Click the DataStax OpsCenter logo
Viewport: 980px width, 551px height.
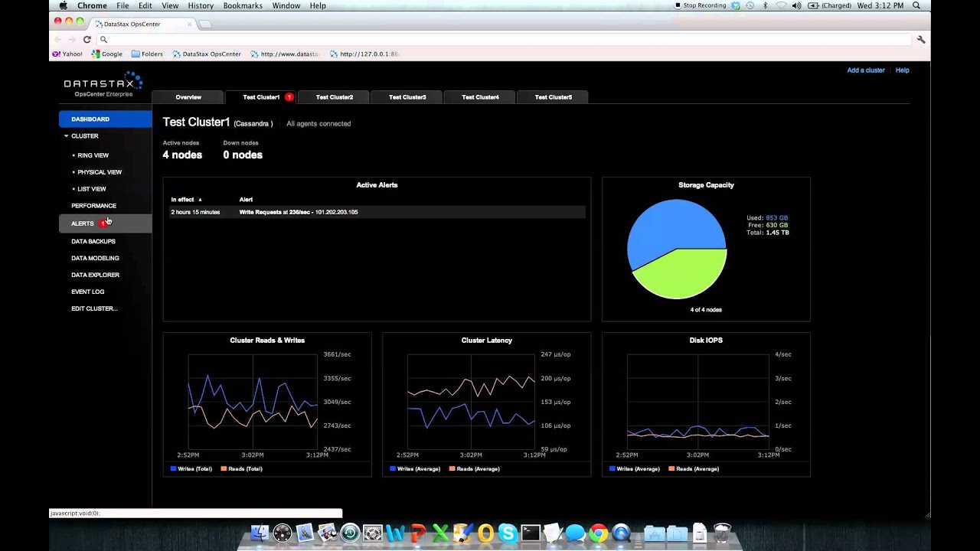103,84
